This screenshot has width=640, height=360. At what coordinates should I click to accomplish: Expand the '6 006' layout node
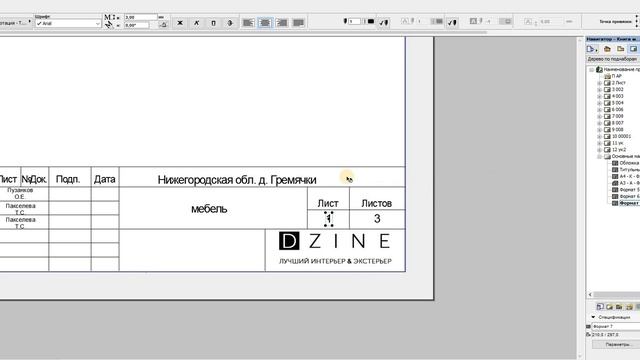600,110
